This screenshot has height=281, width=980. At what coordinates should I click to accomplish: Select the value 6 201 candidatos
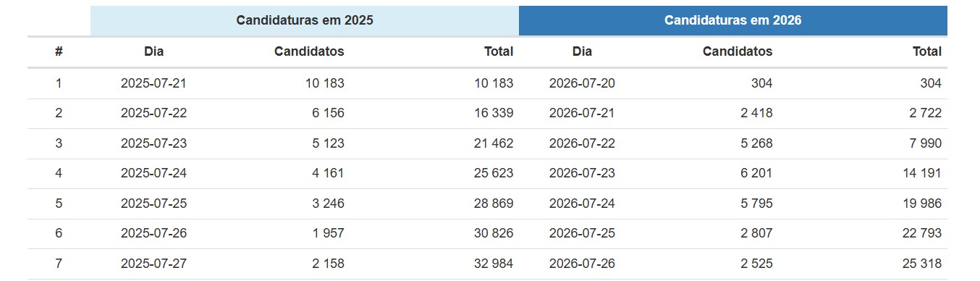coord(756,173)
